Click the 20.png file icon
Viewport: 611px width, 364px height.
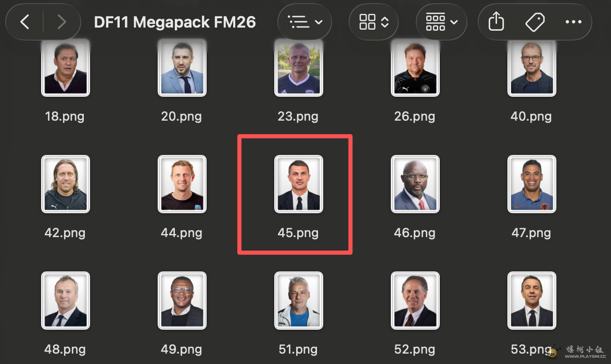pos(182,69)
